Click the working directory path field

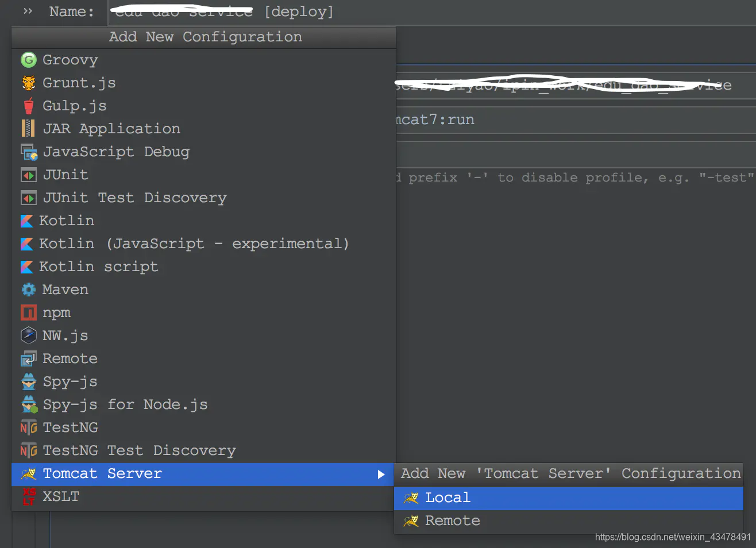pos(576,86)
